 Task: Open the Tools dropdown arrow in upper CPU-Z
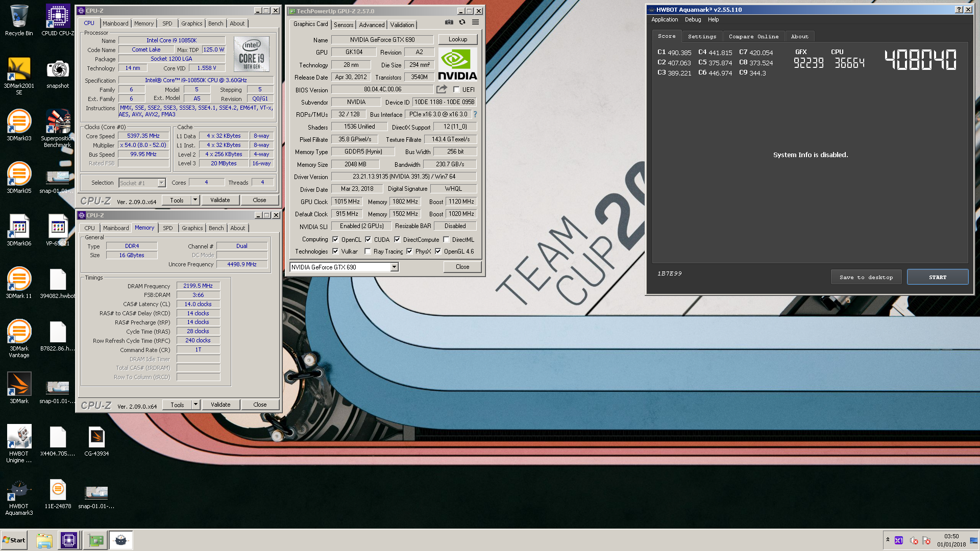[x=195, y=200]
